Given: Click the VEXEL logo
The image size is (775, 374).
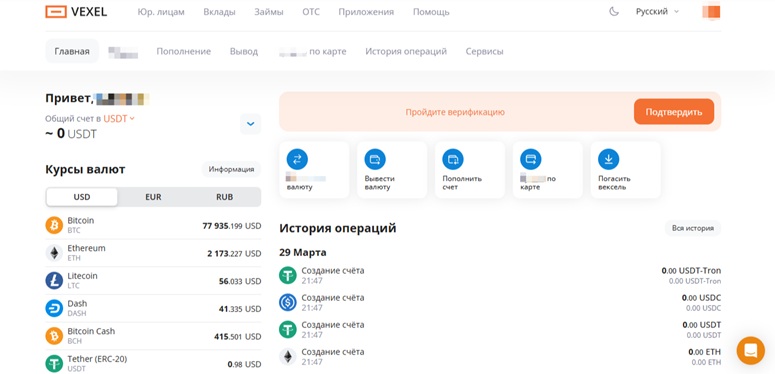Looking at the screenshot, I should [76, 12].
